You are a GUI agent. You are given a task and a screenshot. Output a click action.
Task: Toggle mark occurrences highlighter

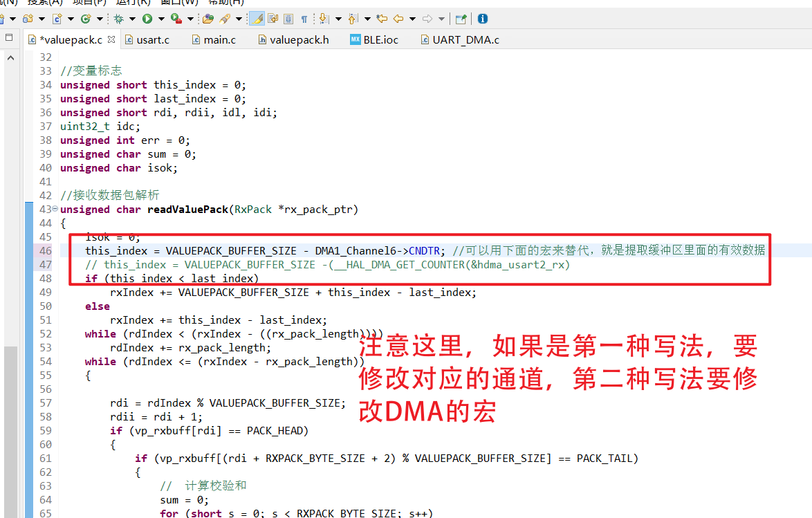tap(257, 19)
